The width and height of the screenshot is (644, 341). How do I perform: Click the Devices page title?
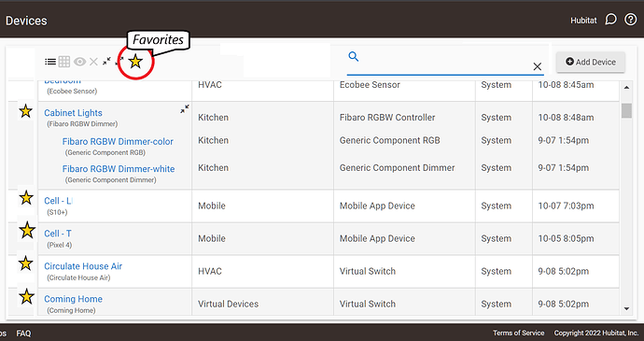pyautogui.click(x=26, y=21)
